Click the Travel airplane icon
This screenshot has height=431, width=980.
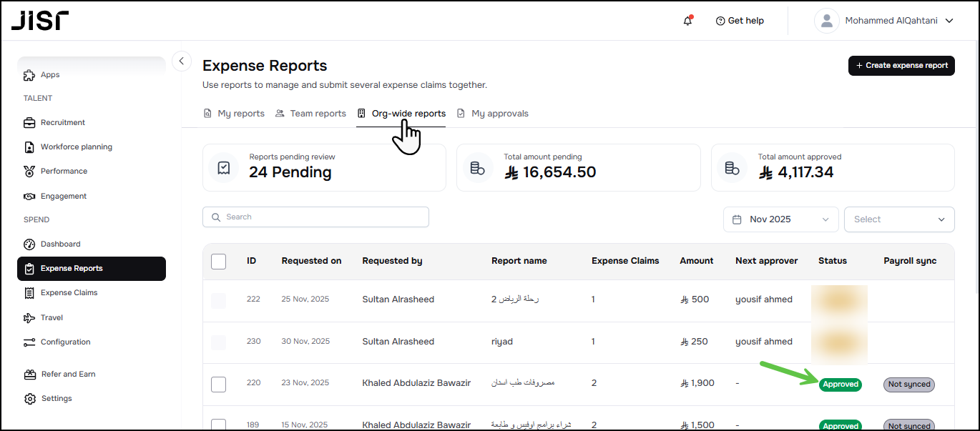tap(29, 318)
